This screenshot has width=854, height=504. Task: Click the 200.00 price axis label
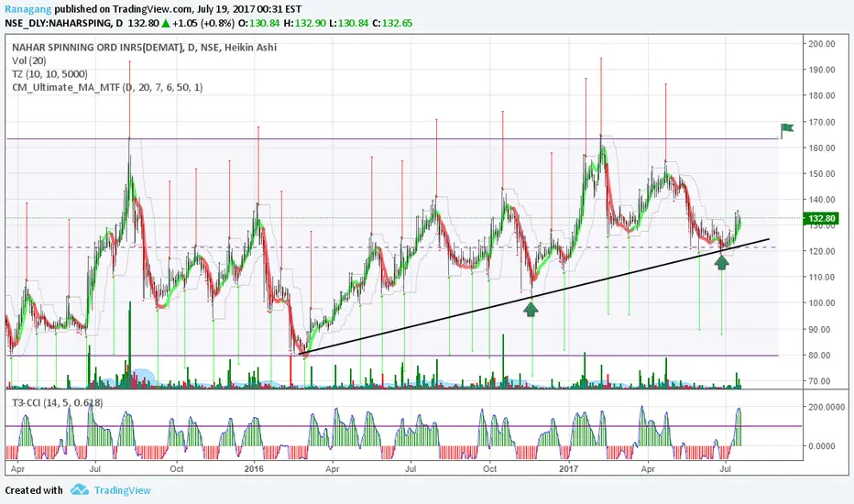coord(821,44)
